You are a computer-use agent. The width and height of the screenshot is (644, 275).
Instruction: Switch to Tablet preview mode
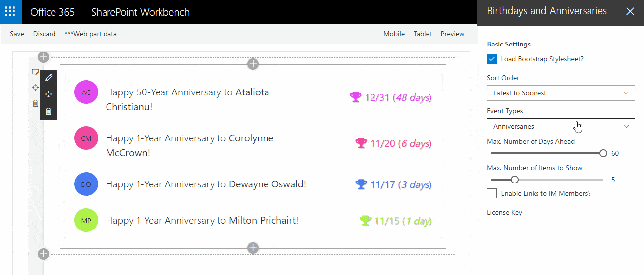(423, 34)
